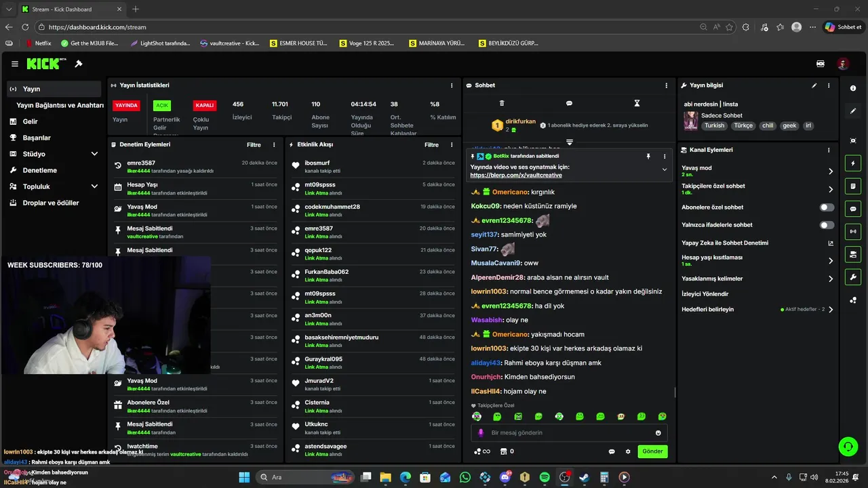Edit stream info with the pencil in Yayın bilgisi
Viewport: 868px width, 488px height.
[x=814, y=85]
